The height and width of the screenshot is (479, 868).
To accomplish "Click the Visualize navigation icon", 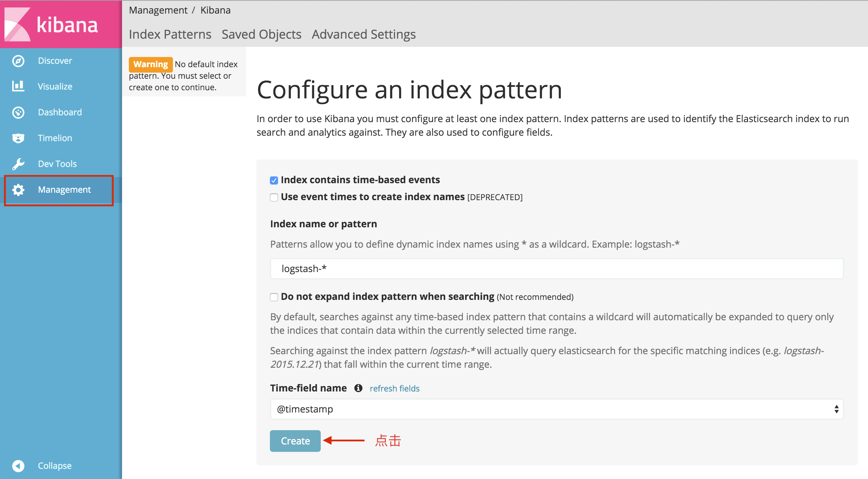I will click(x=18, y=86).
